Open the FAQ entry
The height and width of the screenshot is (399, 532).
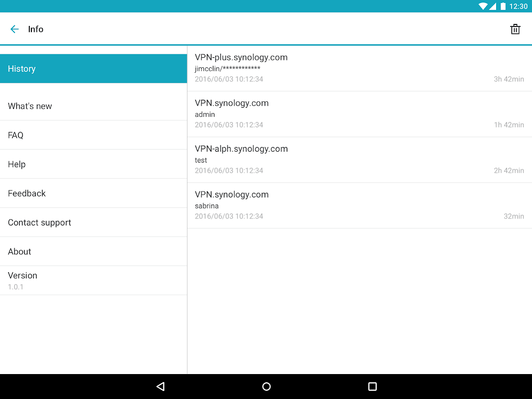[x=93, y=135]
